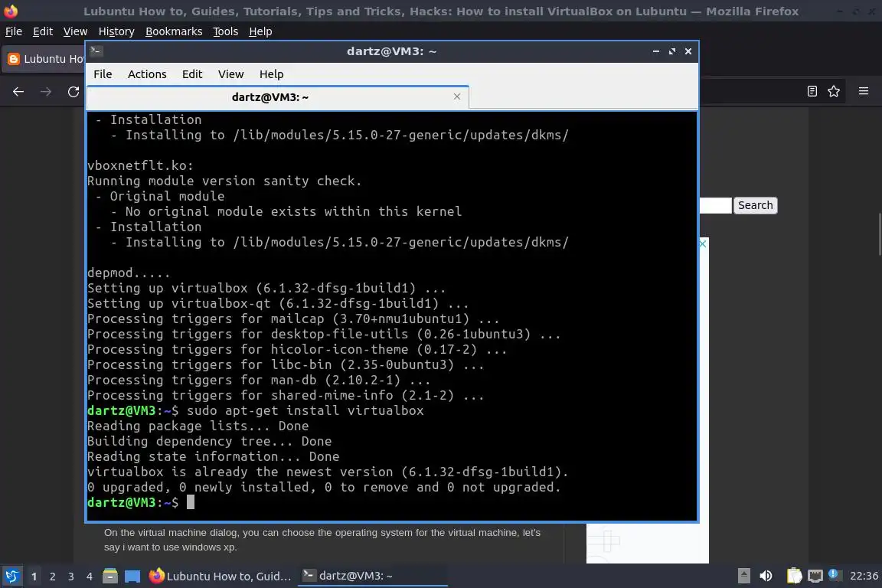Click 'Processing triggers for mailcap' line
The width and height of the screenshot is (882, 588).
[293, 319]
